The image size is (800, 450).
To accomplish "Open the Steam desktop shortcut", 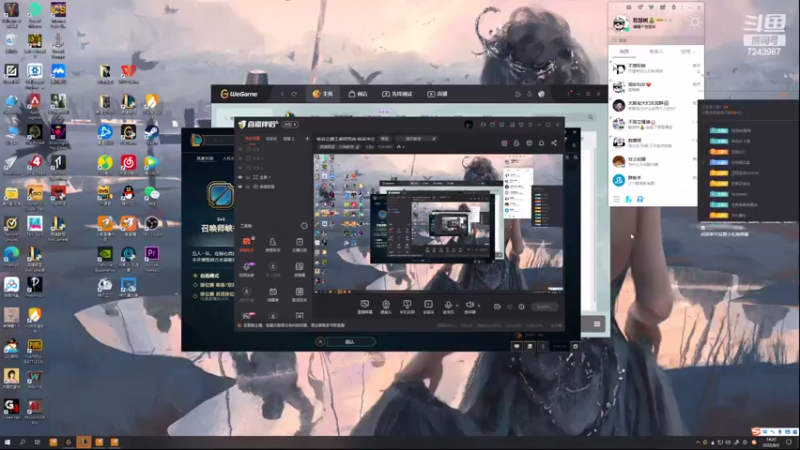I will [x=152, y=134].
